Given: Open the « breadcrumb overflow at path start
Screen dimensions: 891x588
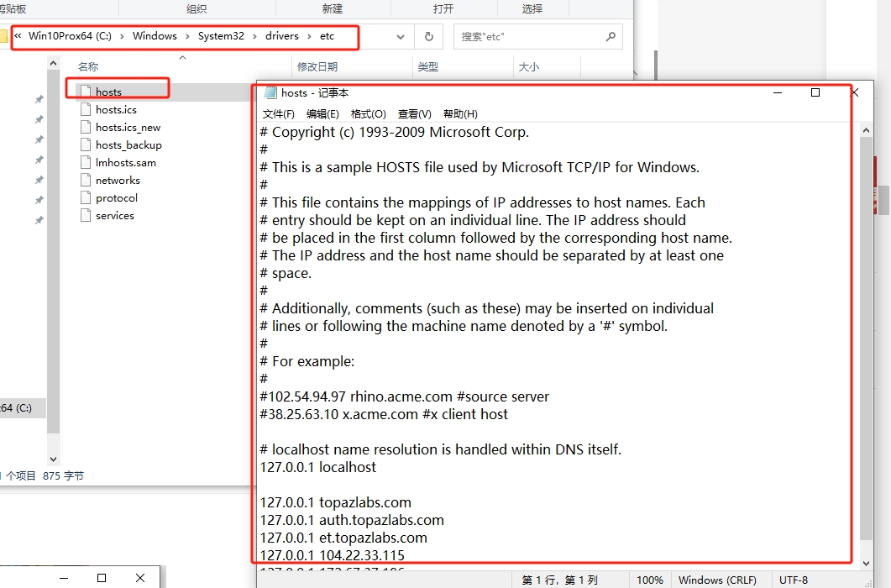Looking at the screenshot, I should click(x=18, y=36).
